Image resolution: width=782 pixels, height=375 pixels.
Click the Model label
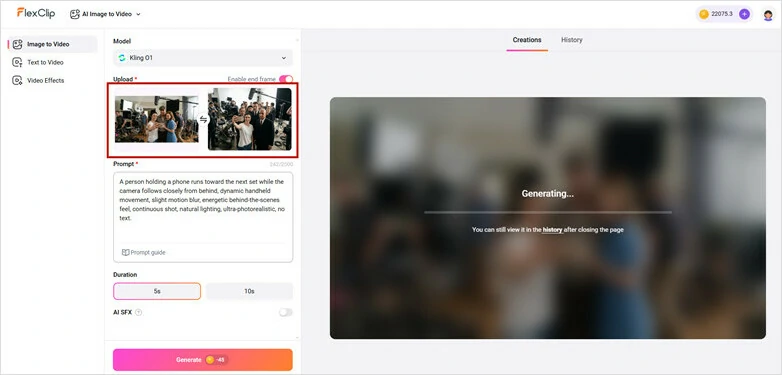[x=122, y=41]
